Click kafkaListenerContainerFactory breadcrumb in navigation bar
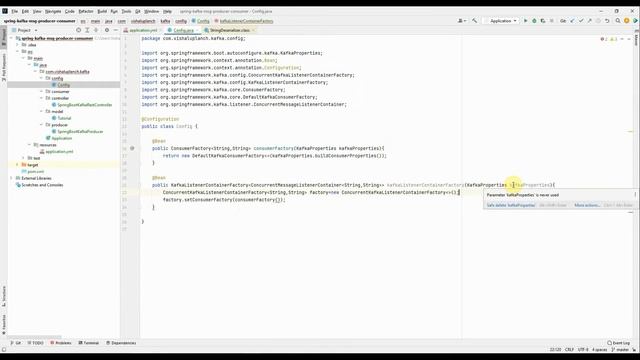 pyautogui.click(x=244, y=21)
